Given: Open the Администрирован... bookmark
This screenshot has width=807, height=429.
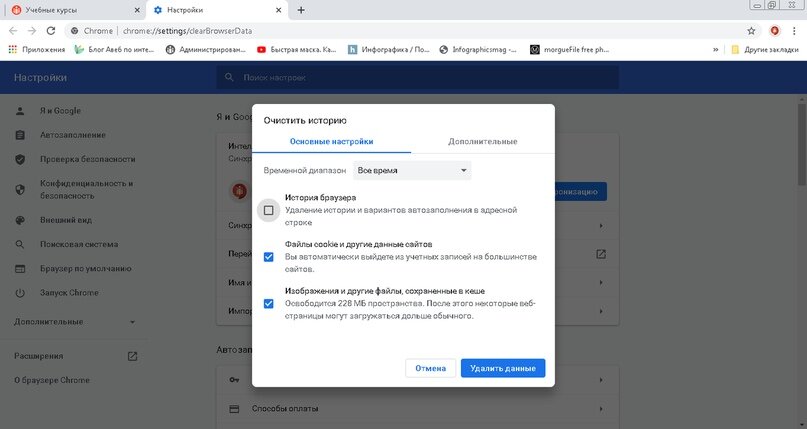Looking at the screenshot, I should tap(206, 50).
